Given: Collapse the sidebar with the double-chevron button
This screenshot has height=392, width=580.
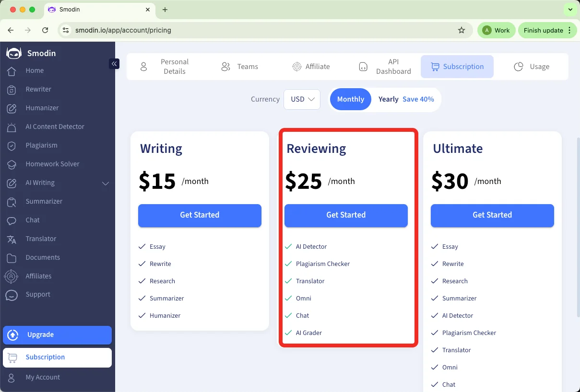Looking at the screenshot, I should tap(114, 64).
